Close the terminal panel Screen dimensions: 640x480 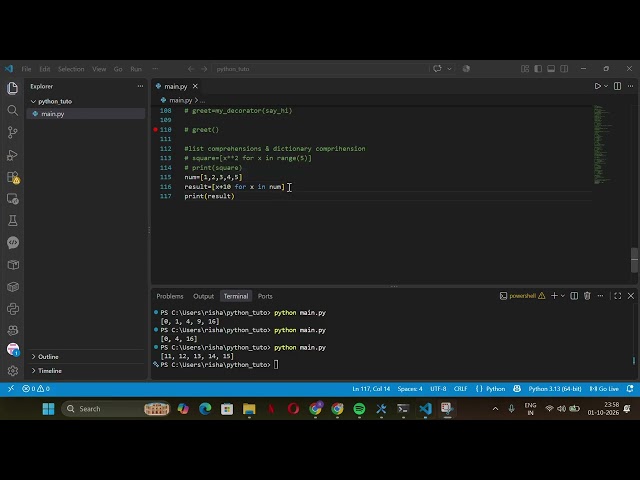click(x=631, y=296)
